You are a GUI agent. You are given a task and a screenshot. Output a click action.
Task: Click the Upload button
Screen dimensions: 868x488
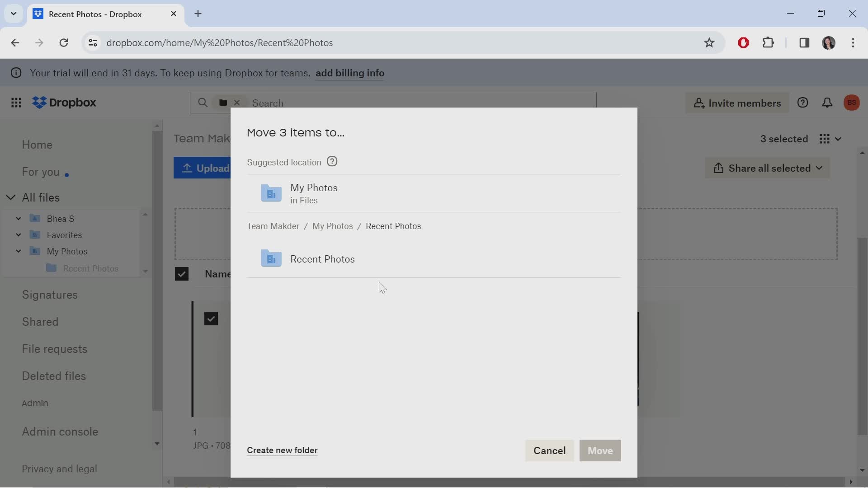tap(203, 168)
